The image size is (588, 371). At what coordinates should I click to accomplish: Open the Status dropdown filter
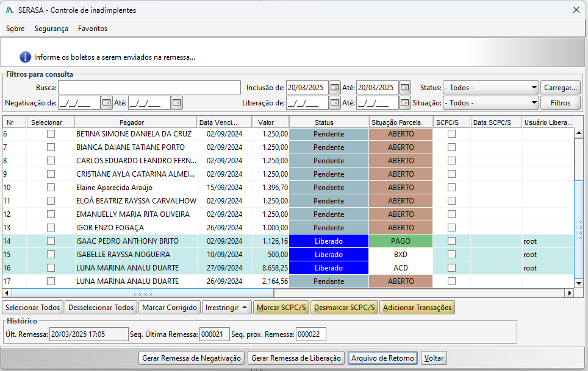(x=491, y=88)
